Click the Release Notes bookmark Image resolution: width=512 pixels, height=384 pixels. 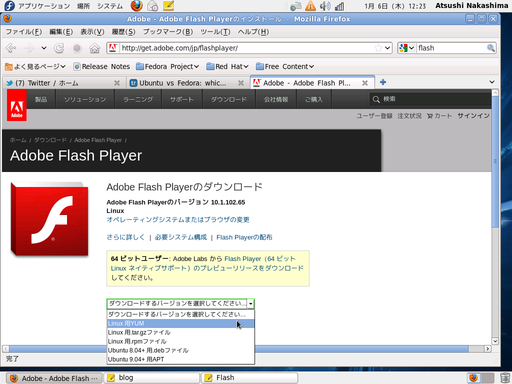coord(101,67)
